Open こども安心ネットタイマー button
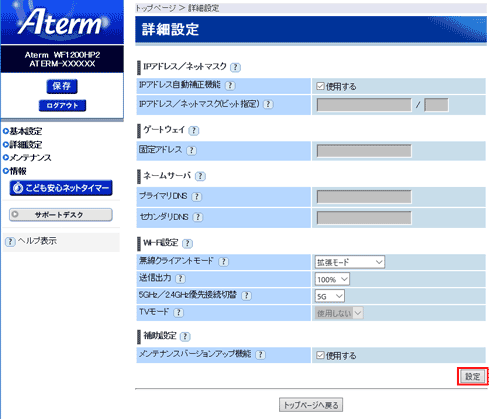The width and height of the screenshot is (500, 419). pyautogui.click(x=61, y=188)
